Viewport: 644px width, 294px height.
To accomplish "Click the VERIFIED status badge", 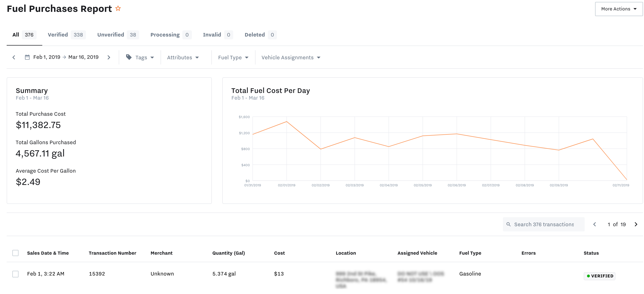I will [600, 276].
